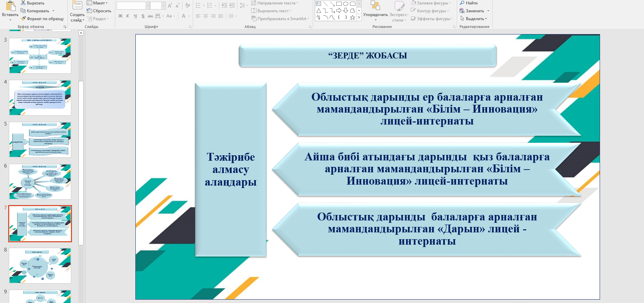Select the Rectangle shape
This screenshot has width=644, height=303.
[x=339, y=4]
